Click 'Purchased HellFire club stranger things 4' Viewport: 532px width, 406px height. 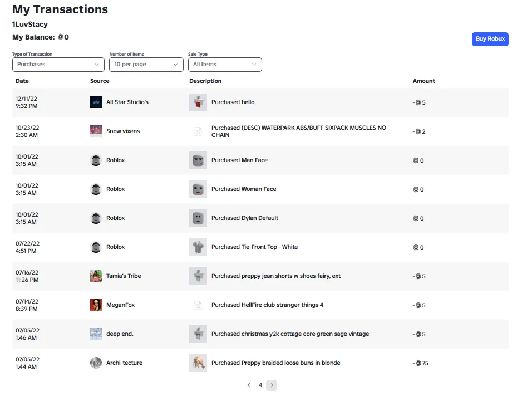267,305
